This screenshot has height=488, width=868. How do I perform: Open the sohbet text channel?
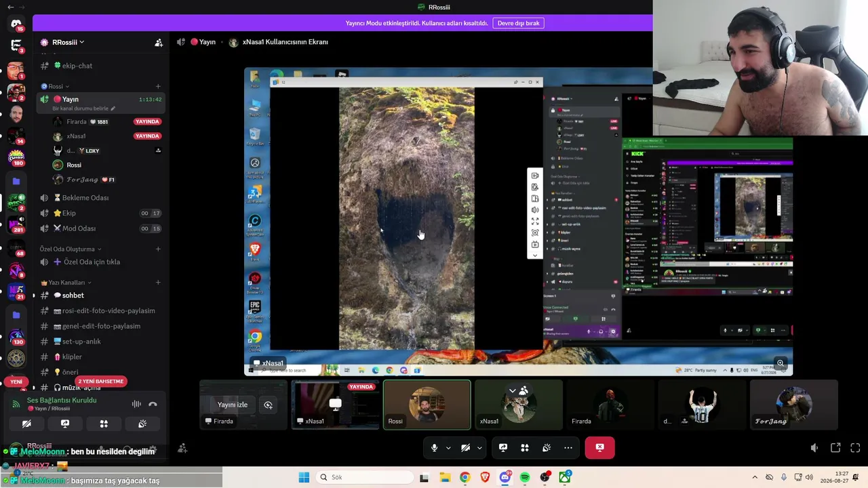coord(101,296)
